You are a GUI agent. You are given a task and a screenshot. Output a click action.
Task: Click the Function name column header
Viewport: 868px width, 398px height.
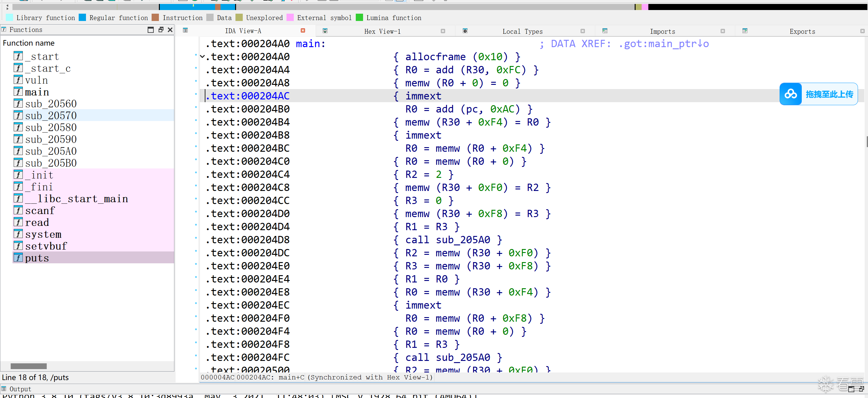point(29,43)
